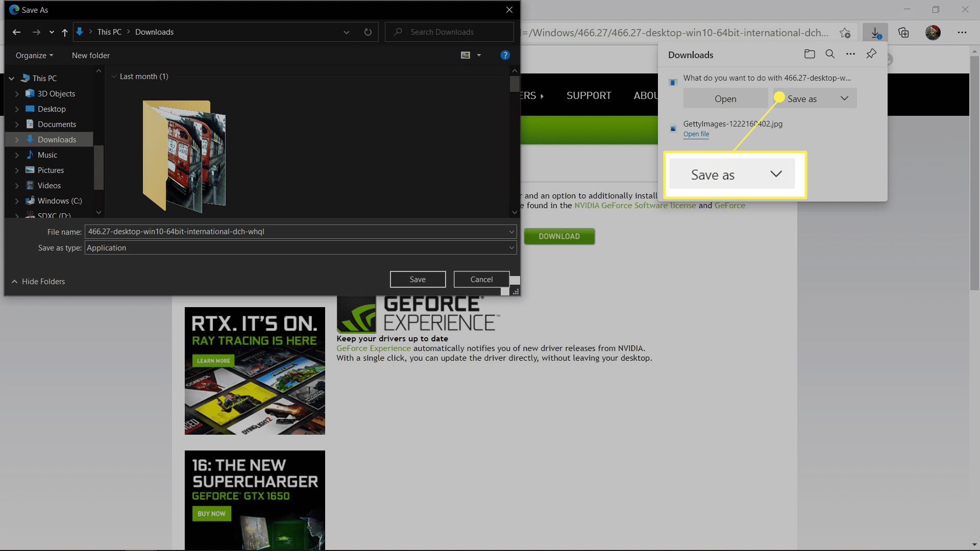Click Save in the dialog
980x551 pixels.
(x=418, y=280)
